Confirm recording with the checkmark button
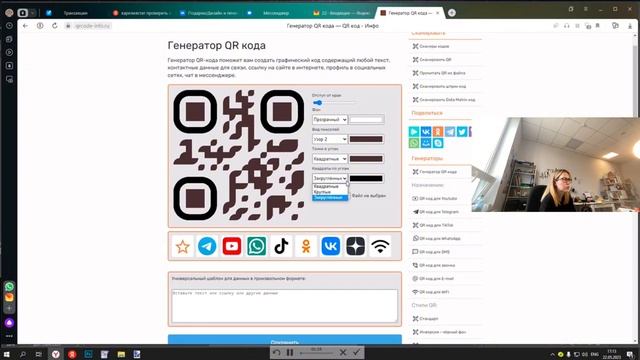Image resolution: width=640 pixels, height=360 pixels. coord(356,352)
